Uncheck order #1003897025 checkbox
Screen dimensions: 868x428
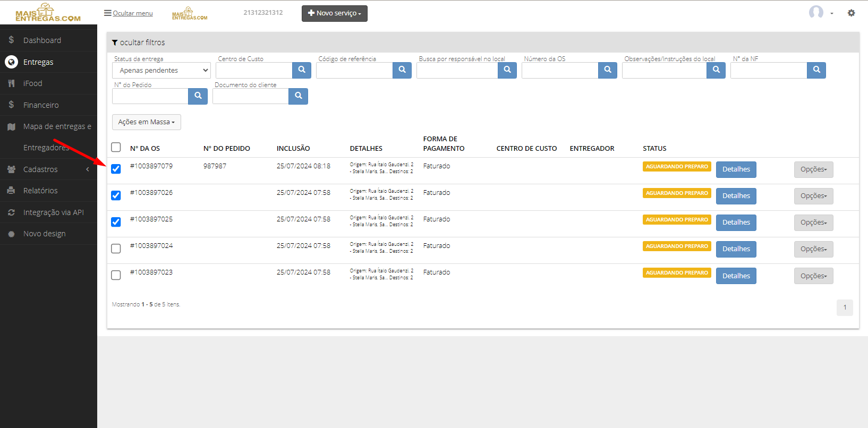[116, 222]
